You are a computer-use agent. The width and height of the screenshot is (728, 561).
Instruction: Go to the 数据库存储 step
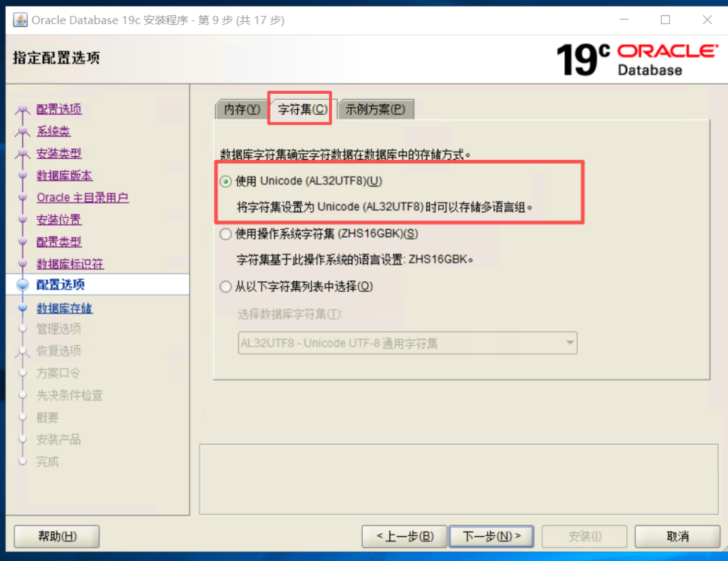pyautogui.click(x=65, y=308)
